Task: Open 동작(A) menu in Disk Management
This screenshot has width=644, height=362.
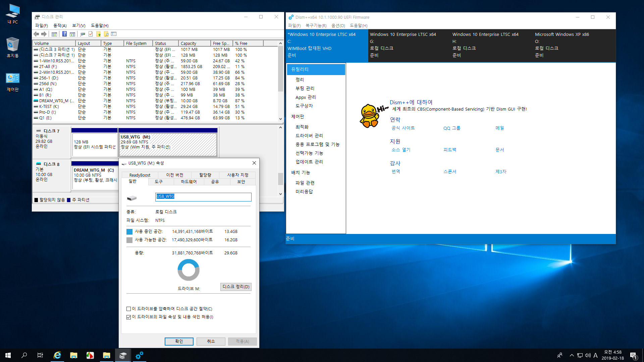Action: coord(60,25)
